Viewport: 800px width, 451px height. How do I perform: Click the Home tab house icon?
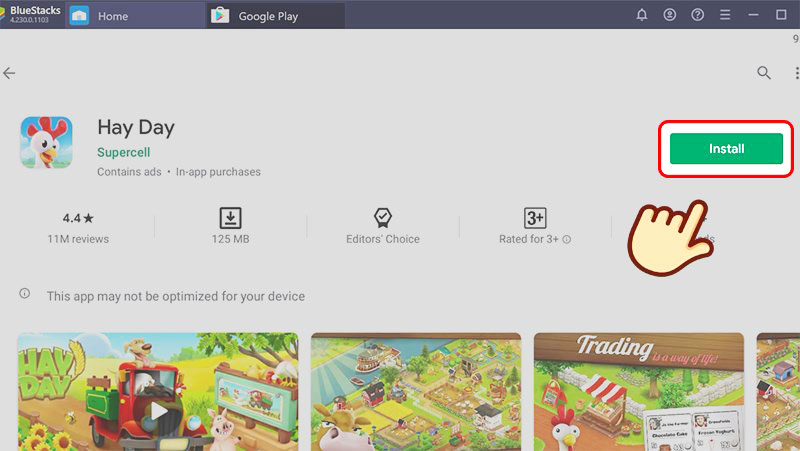[x=79, y=16]
